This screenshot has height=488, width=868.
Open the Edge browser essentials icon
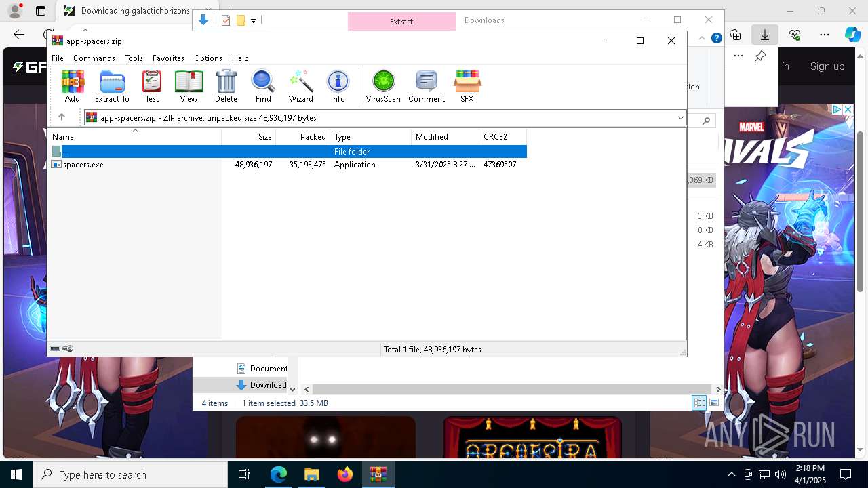(795, 35)
